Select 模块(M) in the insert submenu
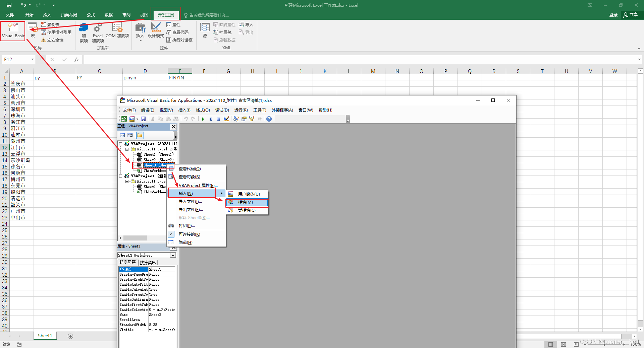 247,202
